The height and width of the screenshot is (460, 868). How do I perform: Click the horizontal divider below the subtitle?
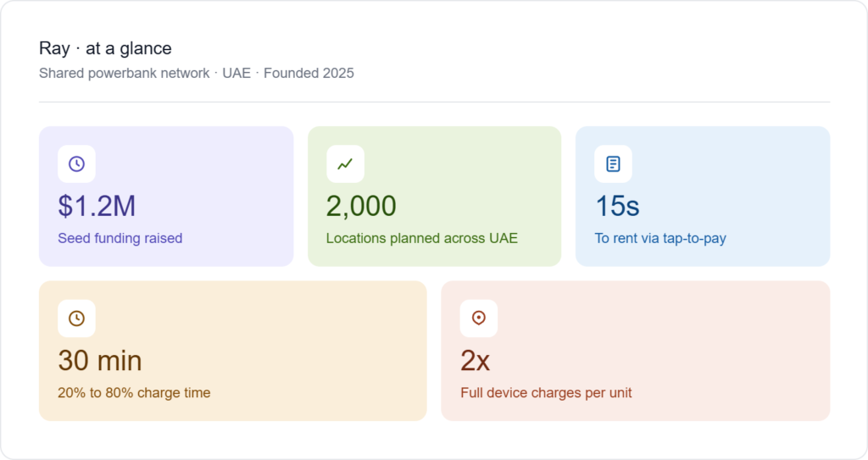[x=434, y=103]
